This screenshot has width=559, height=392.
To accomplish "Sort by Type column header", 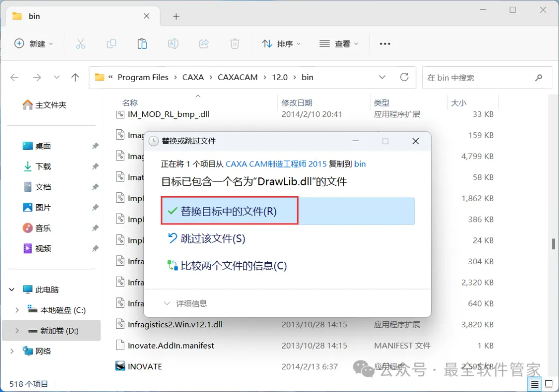I will [x=381, y=103].
